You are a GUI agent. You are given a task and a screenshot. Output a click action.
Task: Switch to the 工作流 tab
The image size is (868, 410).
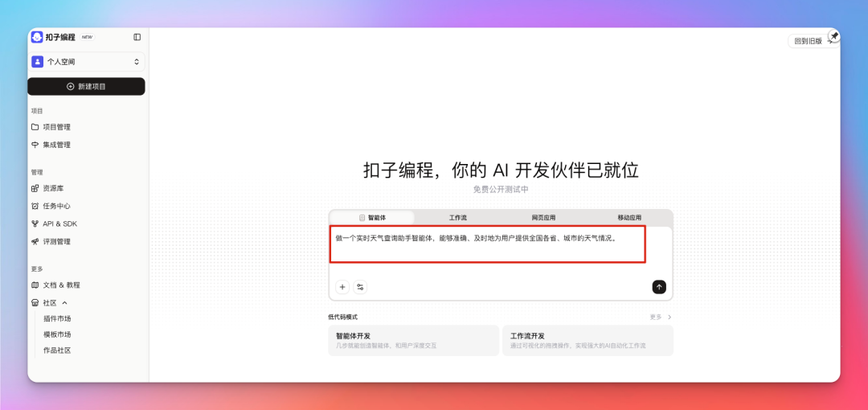tap(458, 218)
